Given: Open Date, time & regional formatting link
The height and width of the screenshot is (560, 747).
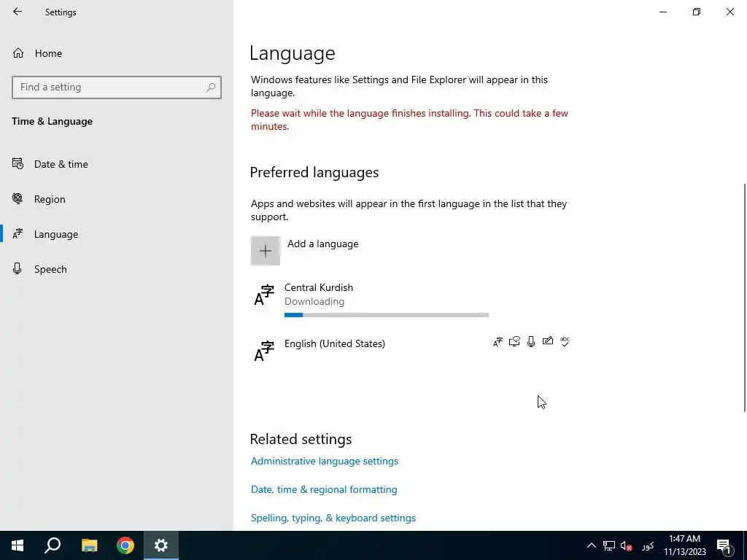Looking at the screenshot, I should click(x=324, y=489).
